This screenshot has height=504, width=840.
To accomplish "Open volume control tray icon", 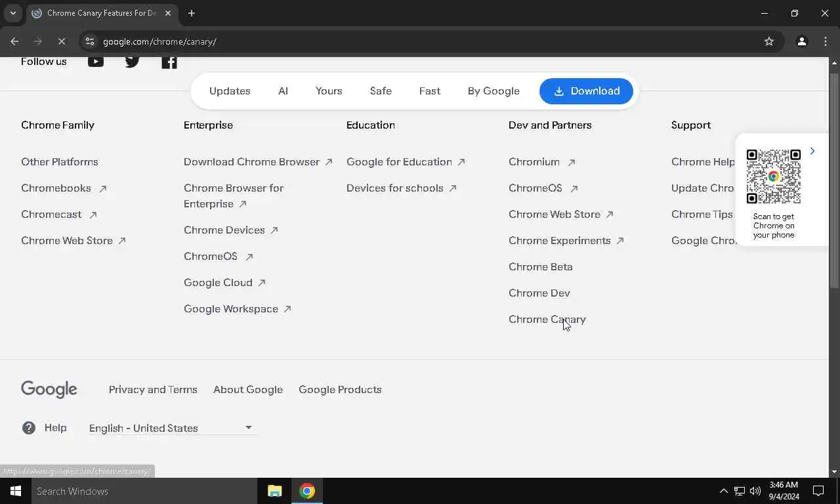I will click(x=755, y=491).
